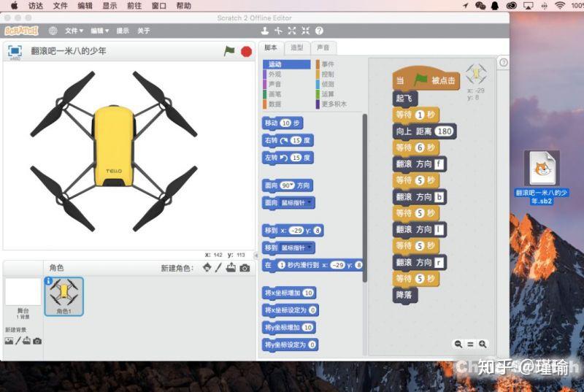The width and height of the screenshot is (584, 392).
Task: Open the AirPlay display menu icon
Action: (528, 6)
